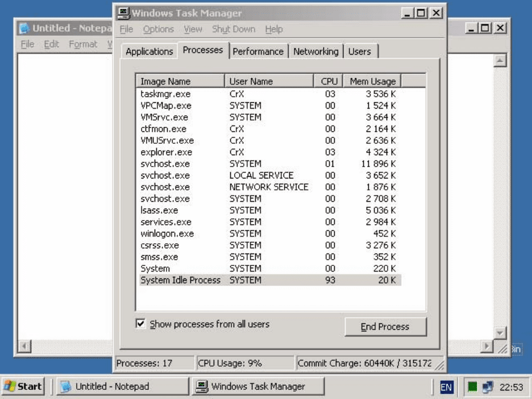Select the winlogon.exe process

(x=270, y=234)
